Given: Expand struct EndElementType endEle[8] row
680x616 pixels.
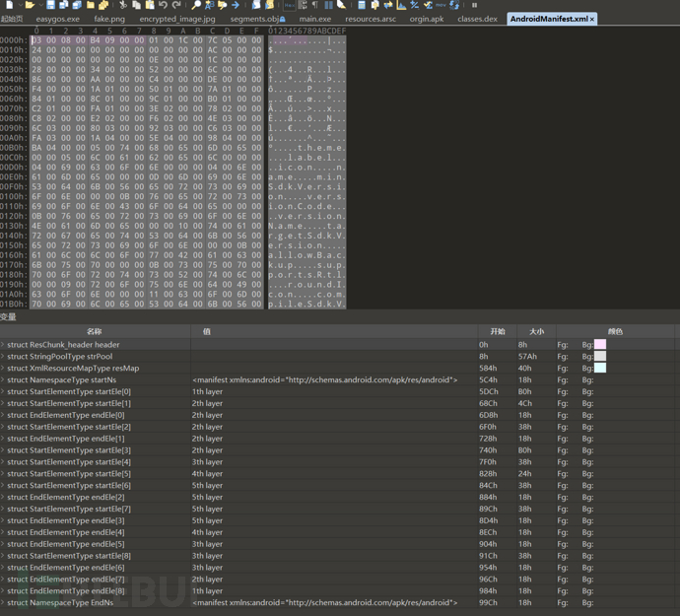Looking at the screenshot, I should [3, 590].
